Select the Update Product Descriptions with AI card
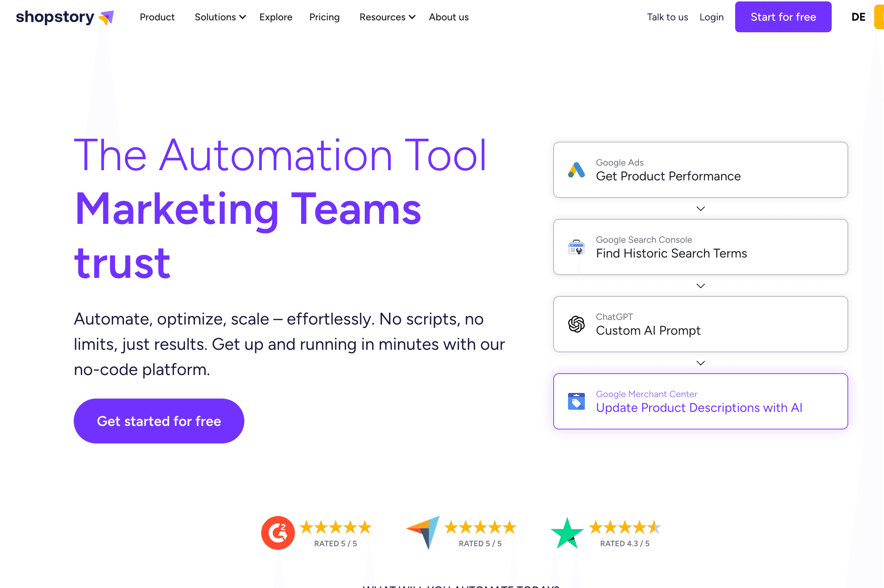 pos(700,401)
